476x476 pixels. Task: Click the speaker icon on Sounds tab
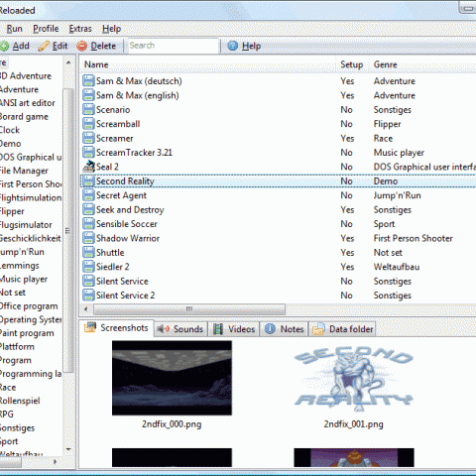[x=163, y=329]
